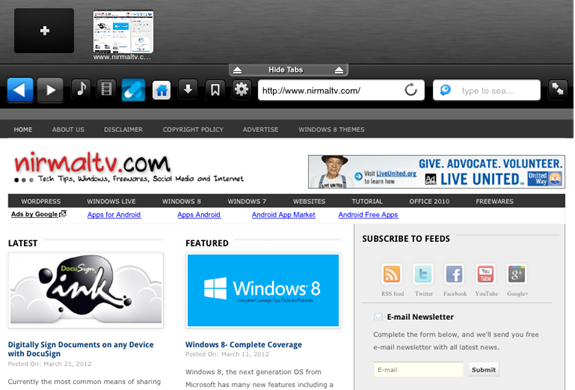Select the OFFICE 2010 category tab
The width and height of the screenshot is (575, 390).
click(429, 201)
